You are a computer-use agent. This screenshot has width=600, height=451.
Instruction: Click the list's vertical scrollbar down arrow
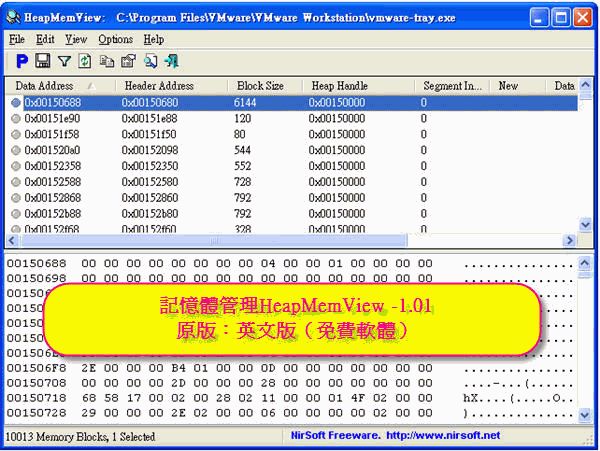click(586, 225)
